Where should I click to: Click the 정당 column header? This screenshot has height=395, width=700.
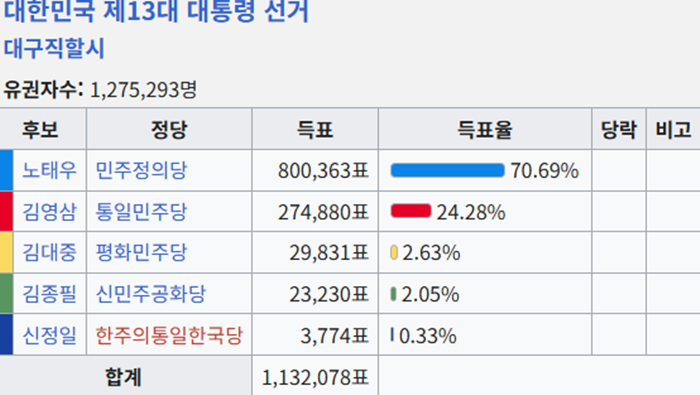click(x=169, y=129)
